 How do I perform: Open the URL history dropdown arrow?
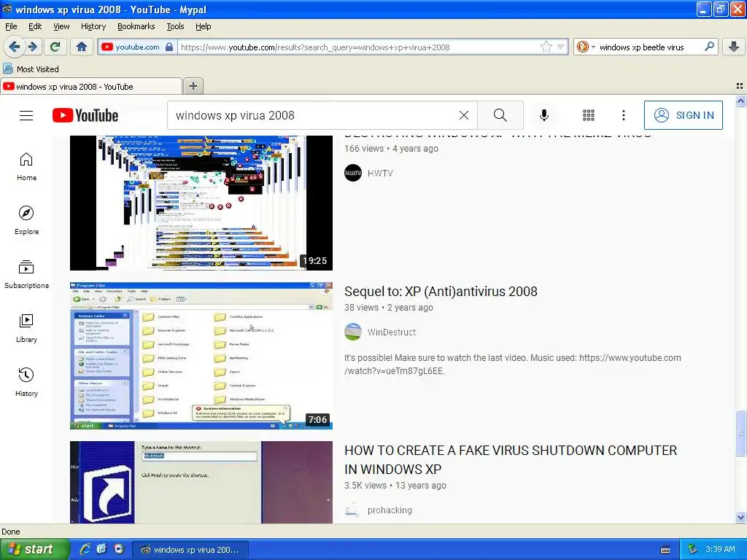[x=561, y=47]
